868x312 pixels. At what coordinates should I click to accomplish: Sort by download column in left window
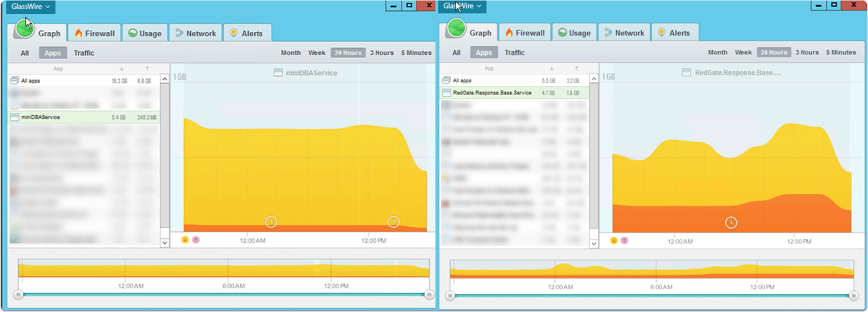121,69
